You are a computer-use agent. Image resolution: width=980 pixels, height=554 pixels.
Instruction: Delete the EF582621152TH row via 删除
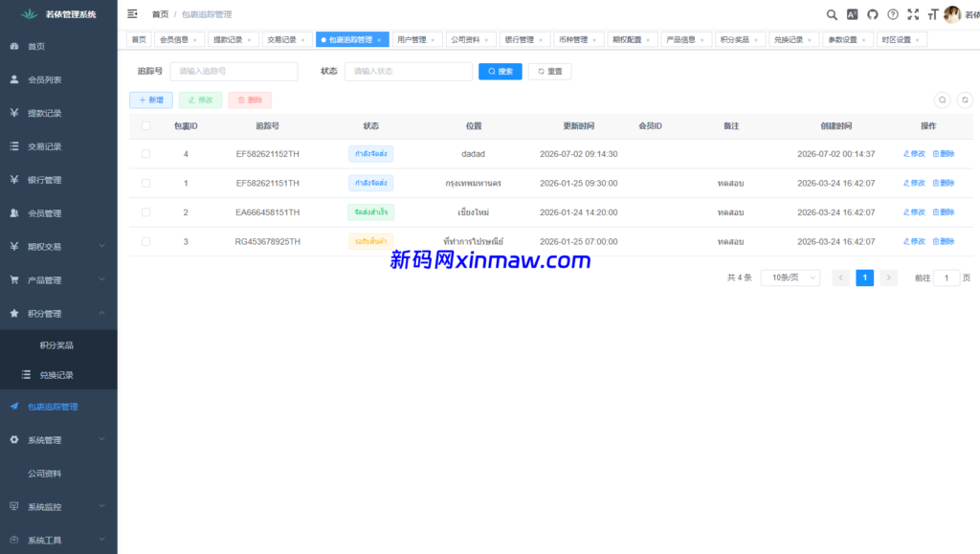[x=944, y=154]
